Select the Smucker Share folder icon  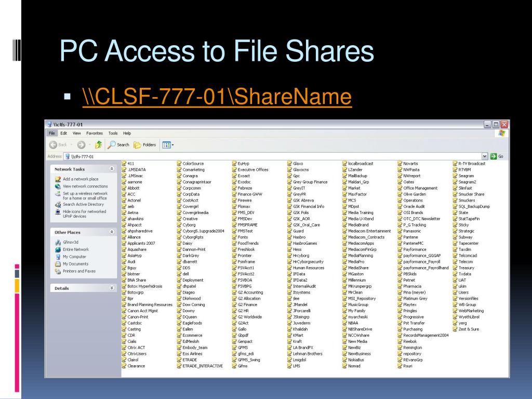point(455,194)
